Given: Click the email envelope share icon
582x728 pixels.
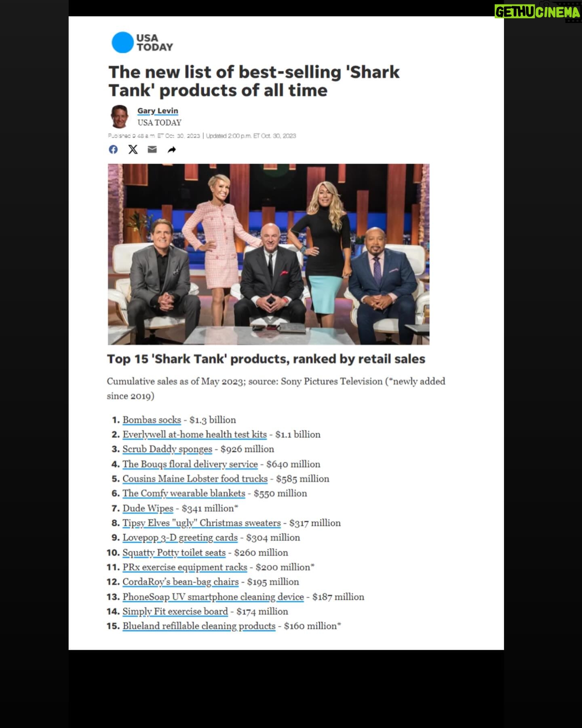Looking at the screenshot, I should 152,150.
